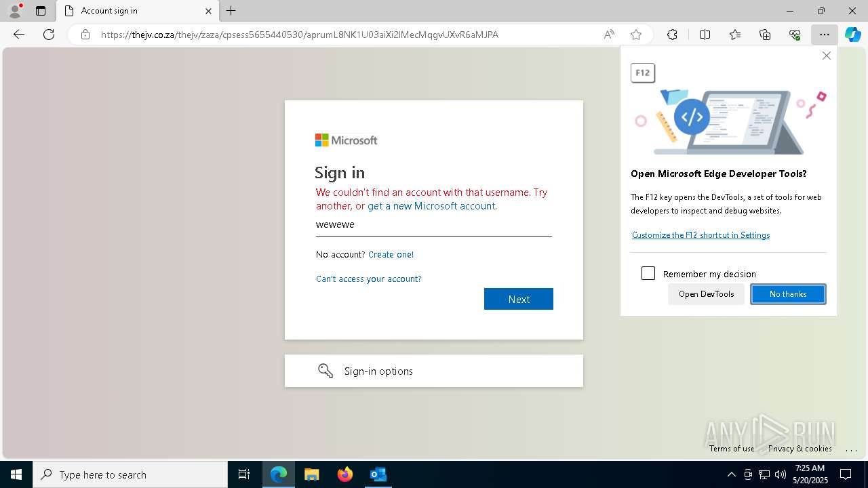Activate Read aloud icon in address bar

coord(609,35)
